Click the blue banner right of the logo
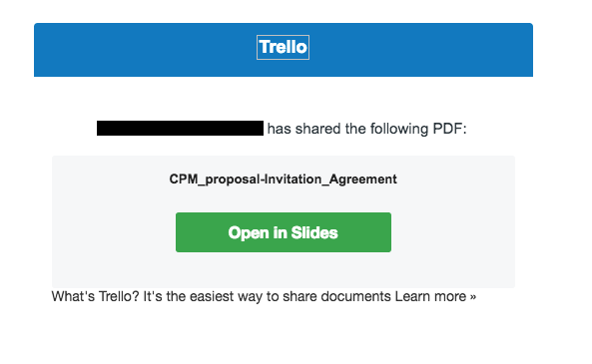This screenshot has height=364, width=592. click(421, 50)
